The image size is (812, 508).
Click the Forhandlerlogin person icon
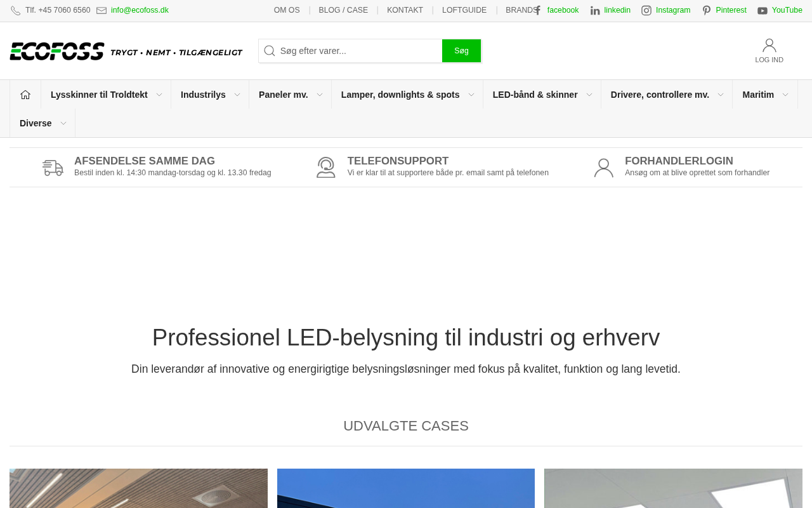pyautogui.click(x=604, y=168)
